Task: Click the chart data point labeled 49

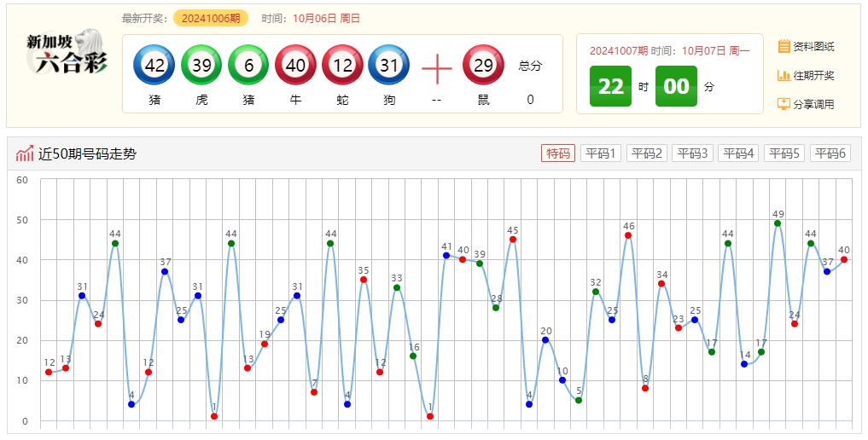Action: (778, 223)
